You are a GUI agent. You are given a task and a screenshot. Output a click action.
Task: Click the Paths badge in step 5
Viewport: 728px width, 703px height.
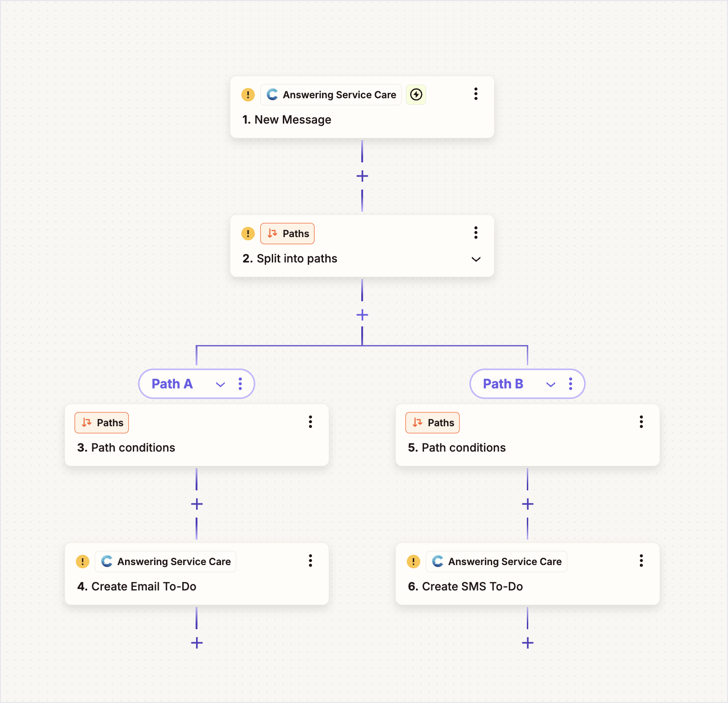point(433,423)
